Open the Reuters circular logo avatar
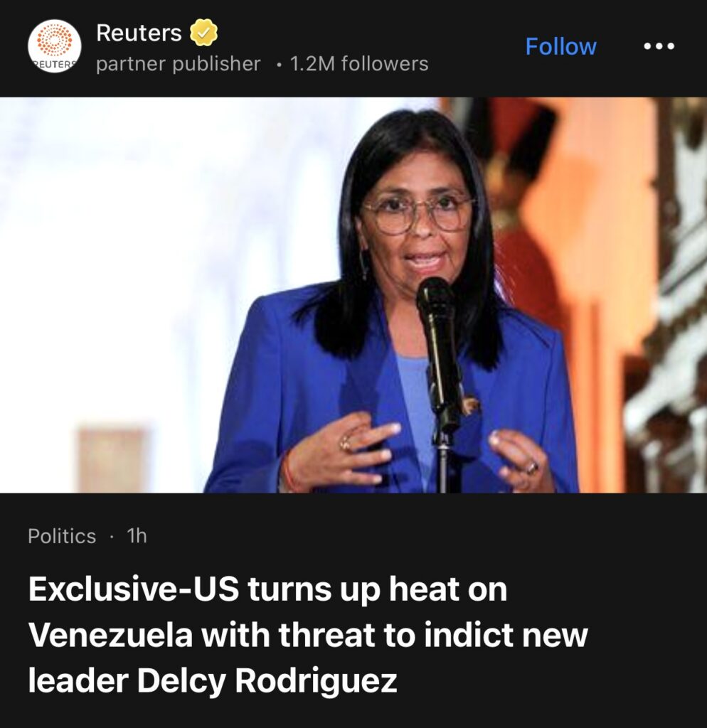707x728 pixels. [x=54, y=46]
